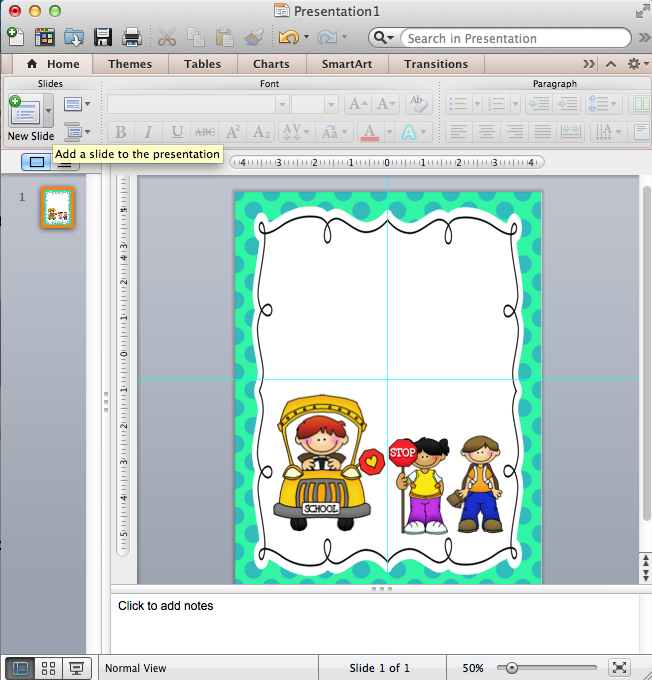Click the Clear Formatting eraser icon

point(419,104)
